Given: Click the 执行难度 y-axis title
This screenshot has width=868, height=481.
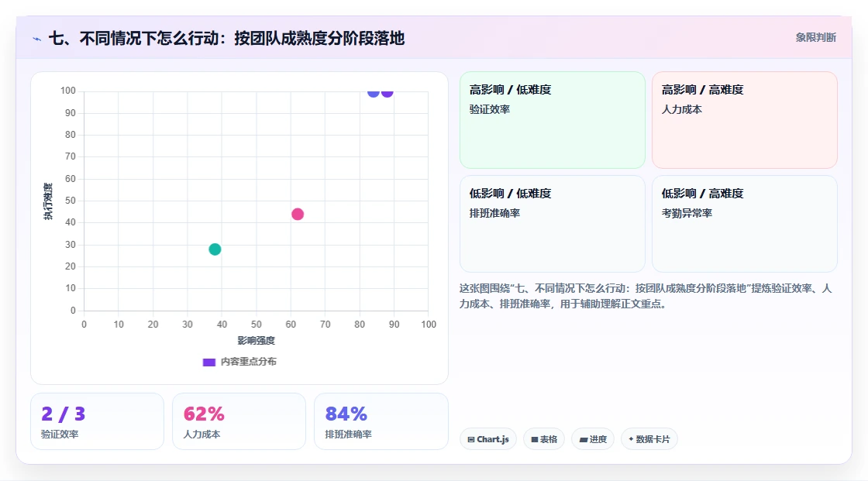Looking at the screenshot, I should (48, 201).
